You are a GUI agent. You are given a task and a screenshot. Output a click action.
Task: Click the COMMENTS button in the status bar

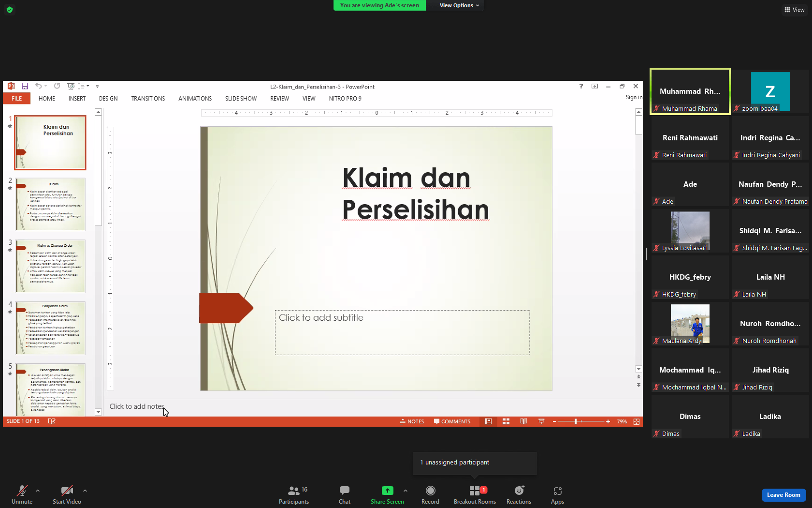tap(452, 421)
